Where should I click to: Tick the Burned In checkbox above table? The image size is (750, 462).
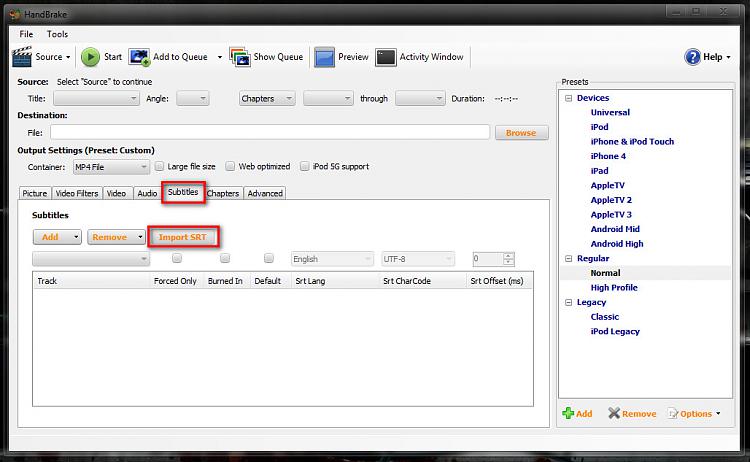(225, 258)
